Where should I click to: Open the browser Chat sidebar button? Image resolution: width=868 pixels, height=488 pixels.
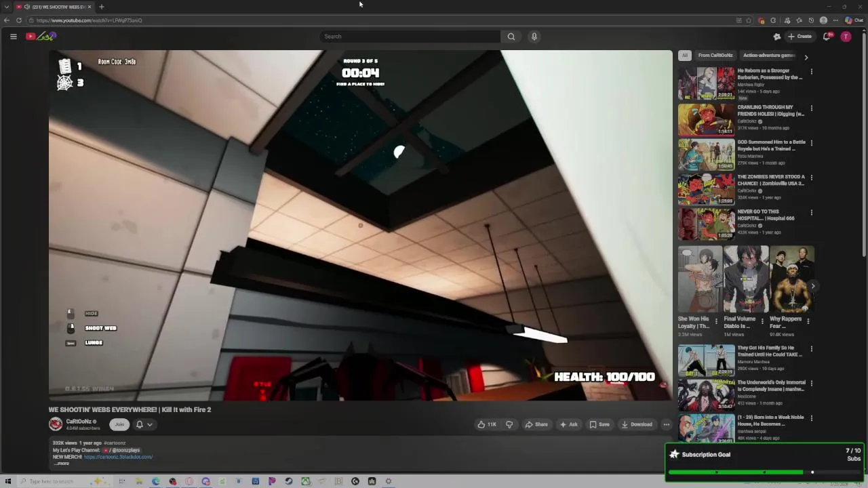click(x=853, y=20)
